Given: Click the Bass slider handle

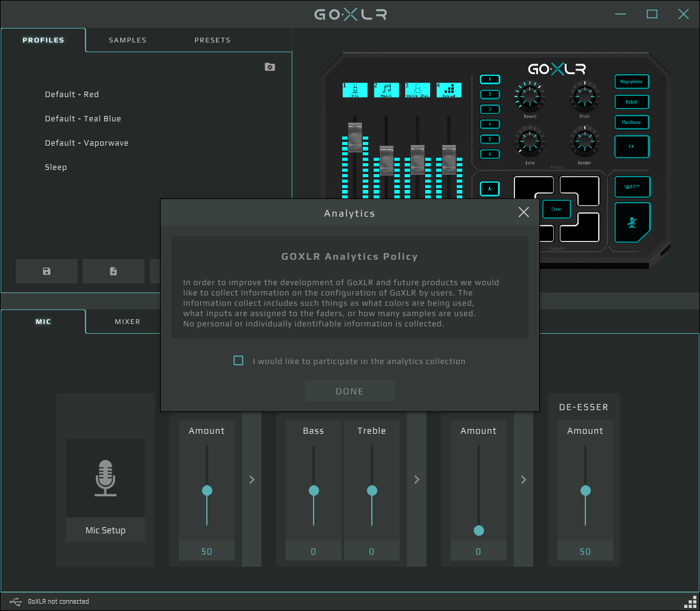Looking at the screenshot, I should [x=314, y=490].
